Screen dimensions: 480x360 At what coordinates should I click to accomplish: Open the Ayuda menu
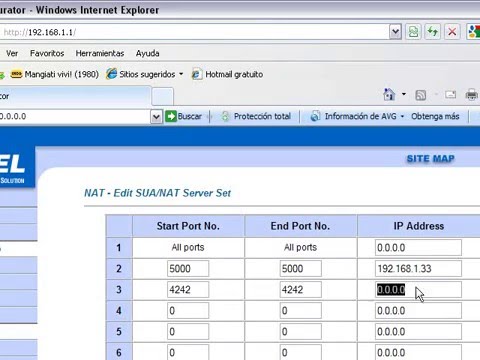(x=147, y=53)
